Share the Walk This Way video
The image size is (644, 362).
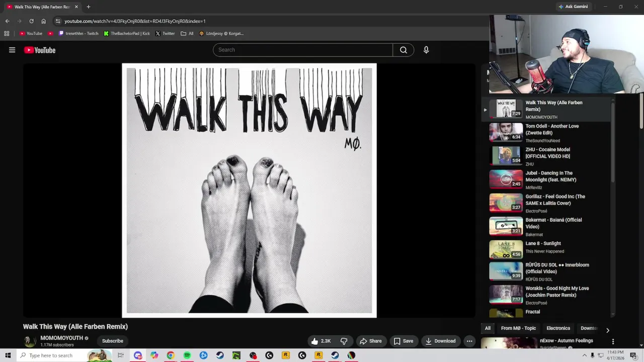point(370,341)
